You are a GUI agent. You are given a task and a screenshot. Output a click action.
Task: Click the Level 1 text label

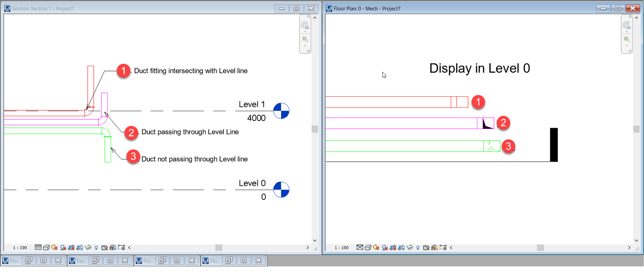[252, 104]
